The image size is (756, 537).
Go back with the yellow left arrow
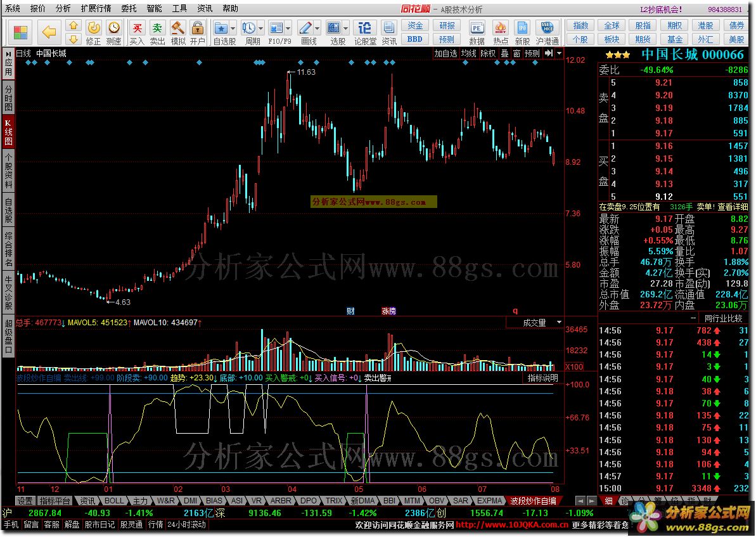pyautogui.click(x=49, y=32)
